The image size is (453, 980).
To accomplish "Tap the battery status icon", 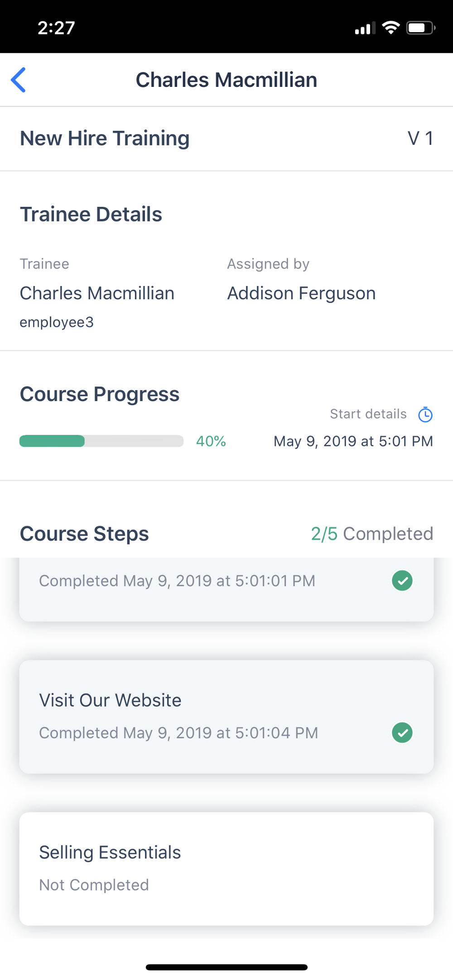I will 420,28.
